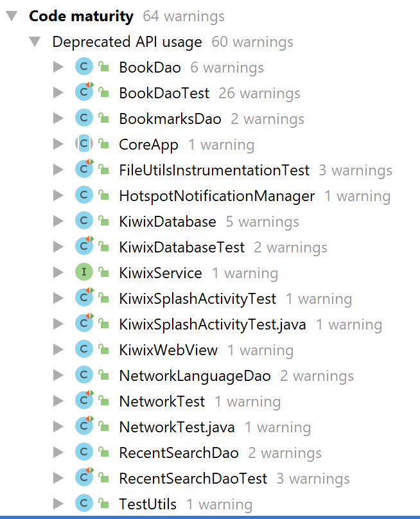Image resolution: width=420 pixels, height=519 pixels.
Task: Expand the RecentSearchDaoTest row
Action: point(58,478)
